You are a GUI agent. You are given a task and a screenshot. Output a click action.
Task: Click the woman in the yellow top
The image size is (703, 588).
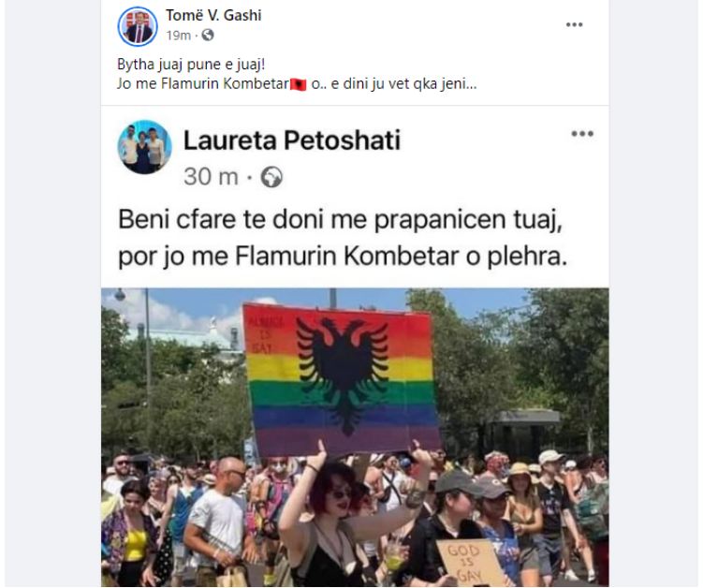131,534
